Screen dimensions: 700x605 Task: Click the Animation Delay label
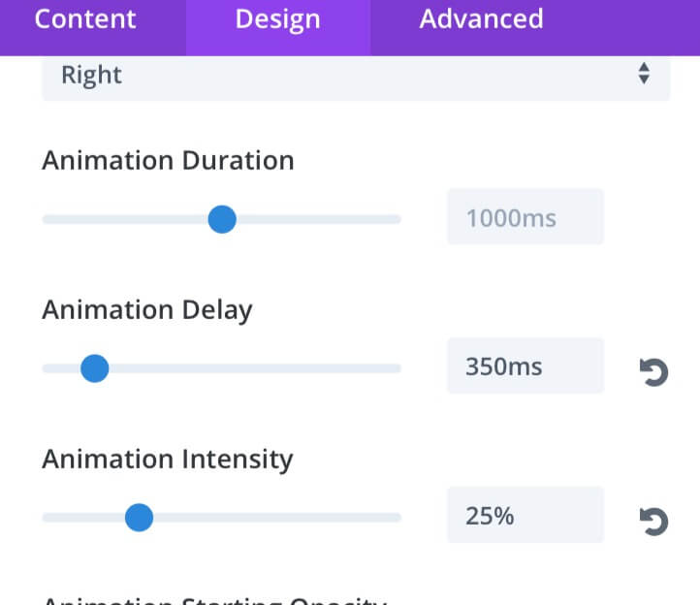(x=146, y=310)
